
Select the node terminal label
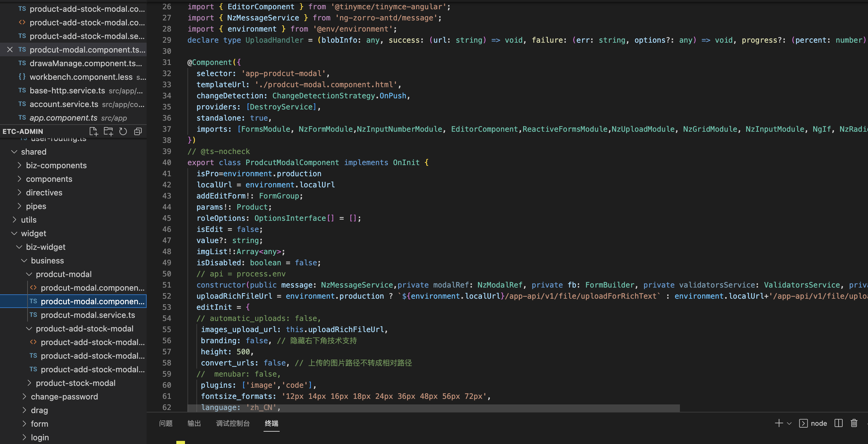[x=819, y=424]
